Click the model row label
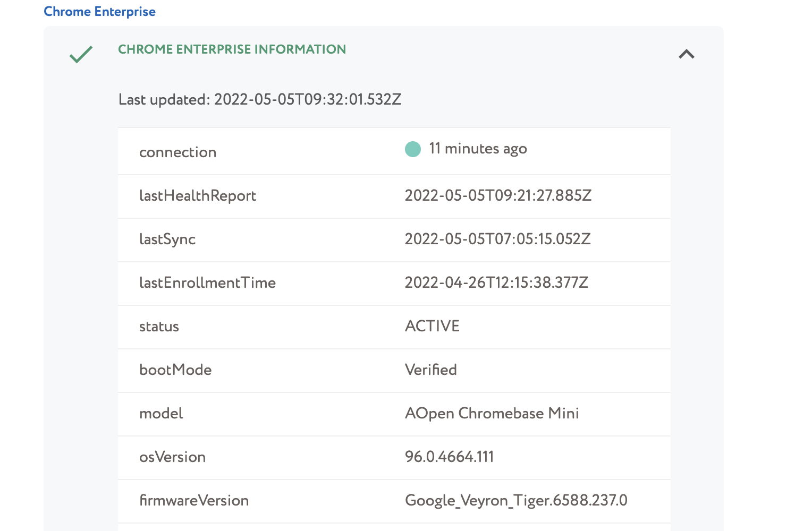 pos(161,413)
